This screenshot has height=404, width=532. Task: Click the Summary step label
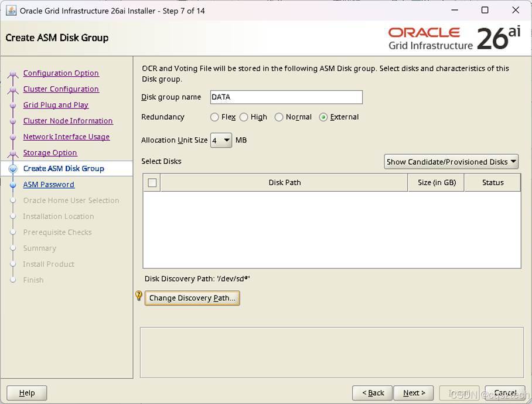[x=40, y=248]
